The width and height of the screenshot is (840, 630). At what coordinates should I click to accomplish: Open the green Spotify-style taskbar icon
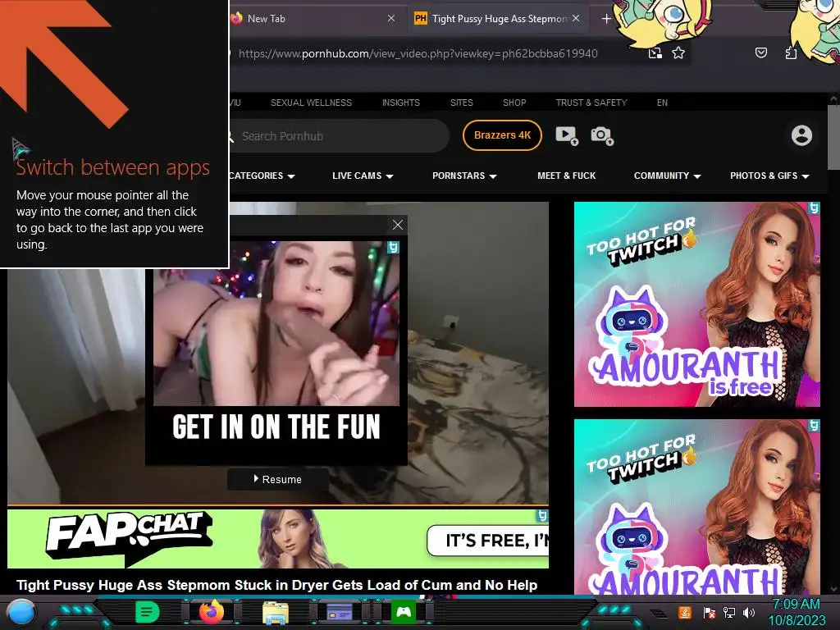[x=148, y=612]
